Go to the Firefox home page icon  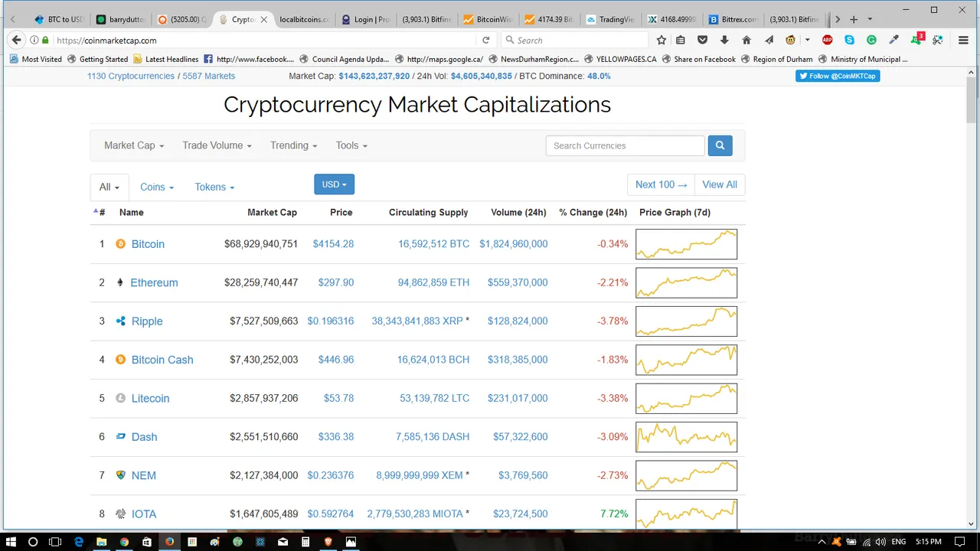(x=746, y=40)
